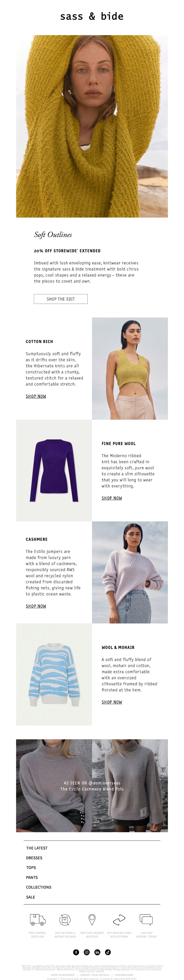
Task: Select SALE in the footer menu
Action: [31, 897]
